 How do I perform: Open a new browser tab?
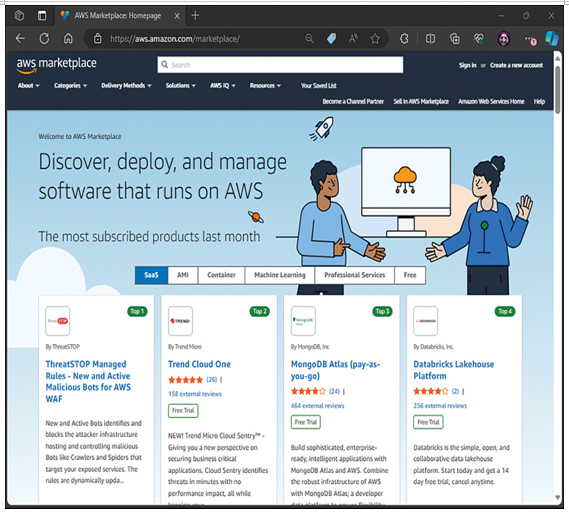tap(195, 16)
